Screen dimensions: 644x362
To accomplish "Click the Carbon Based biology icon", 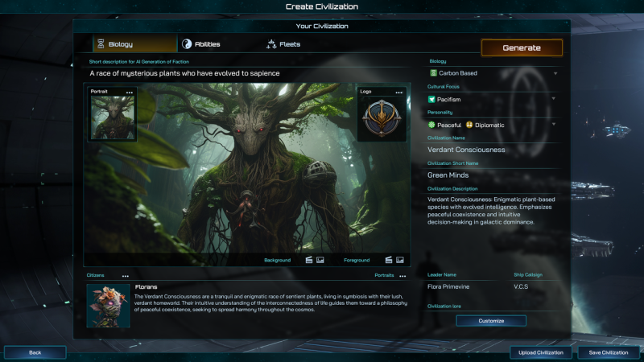I will 433,73.
